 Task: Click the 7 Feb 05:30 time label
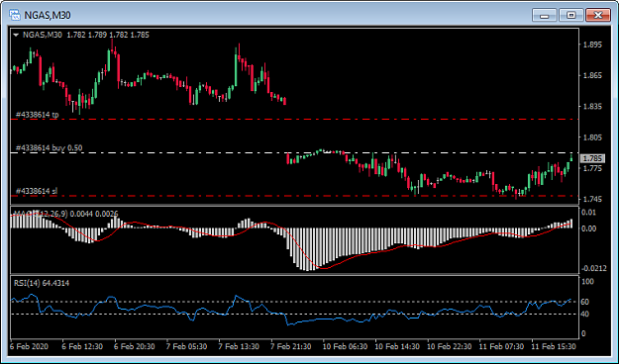186,346
